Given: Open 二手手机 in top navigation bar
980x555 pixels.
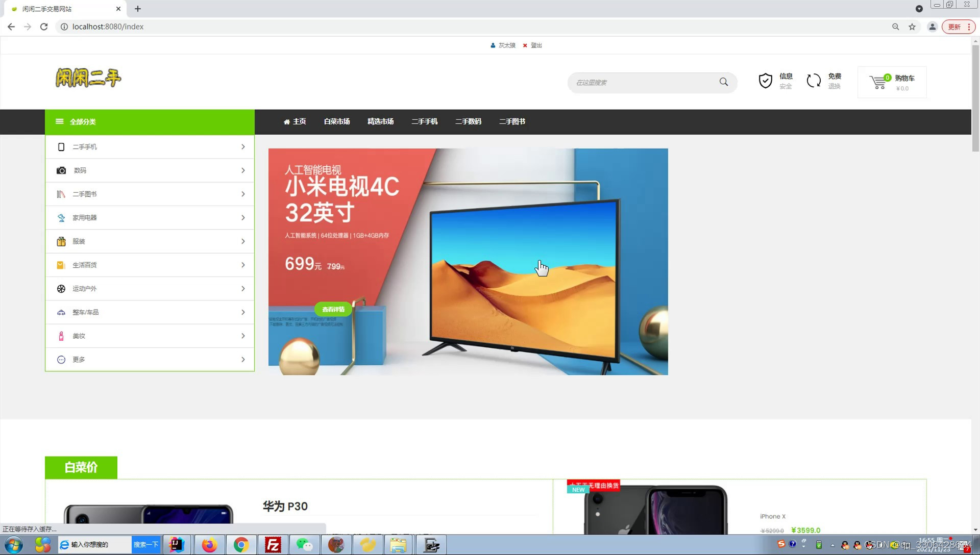Looking at the screenshot, I should (425, 121).
